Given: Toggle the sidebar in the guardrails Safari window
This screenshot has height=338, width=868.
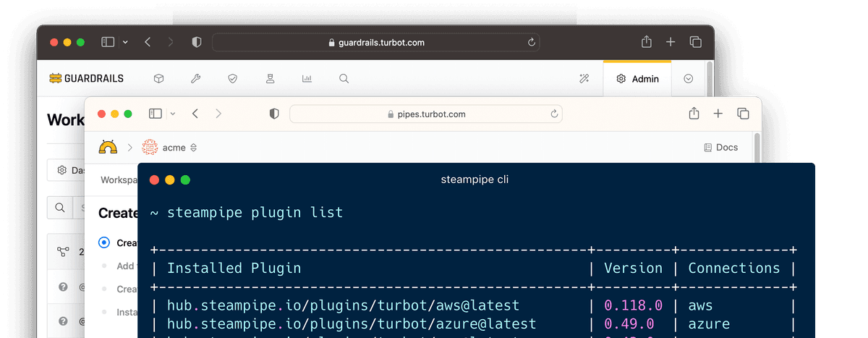Looking at the screenshot, I should [x=108, y=43].
